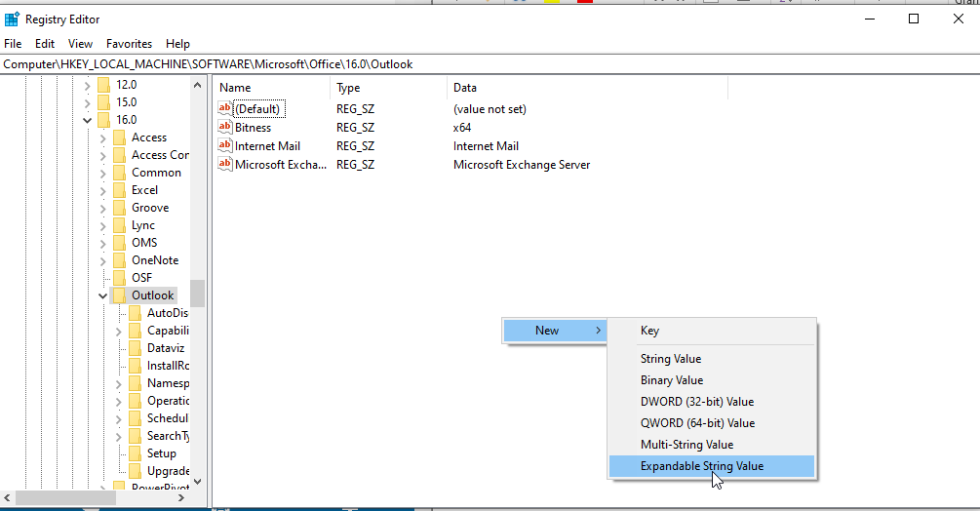Click tree pane scroll down arrow
The width and height of the screenshot is (980, 511).
click(198, 481)
